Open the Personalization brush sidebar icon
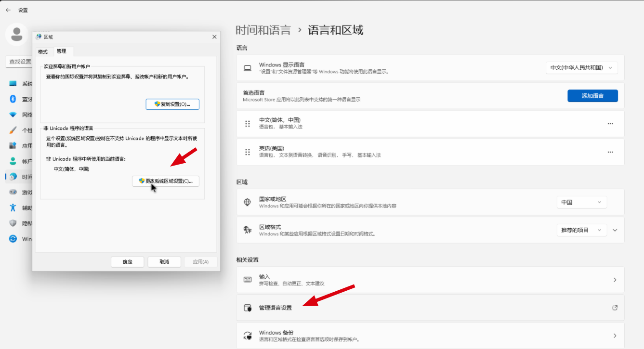 (x=13, y=130)
